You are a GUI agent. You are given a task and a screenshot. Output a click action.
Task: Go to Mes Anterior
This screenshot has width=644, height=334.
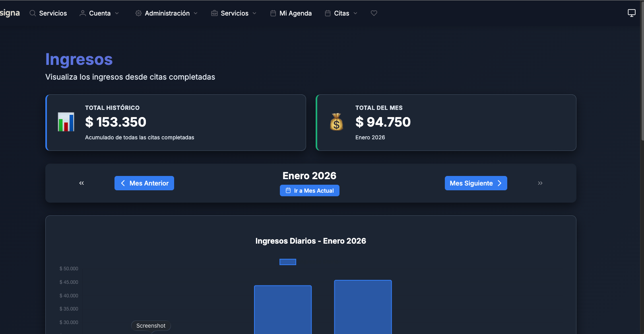click(144, 183)
